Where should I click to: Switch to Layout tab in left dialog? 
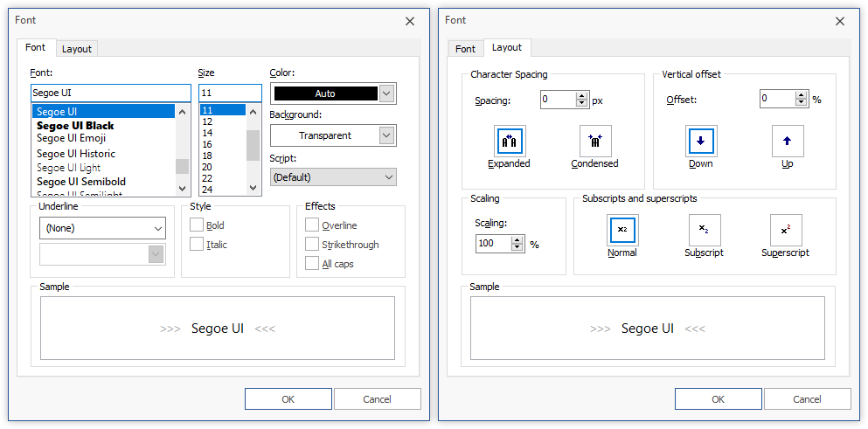point(76,49)
